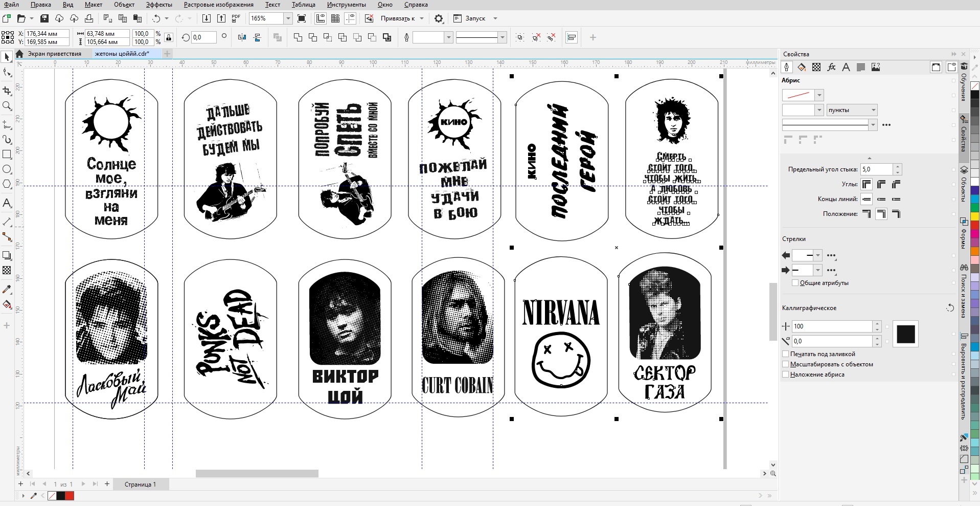Select the Eyedropper tool in toolbox

pyautogui.click(x=7, y=290)
